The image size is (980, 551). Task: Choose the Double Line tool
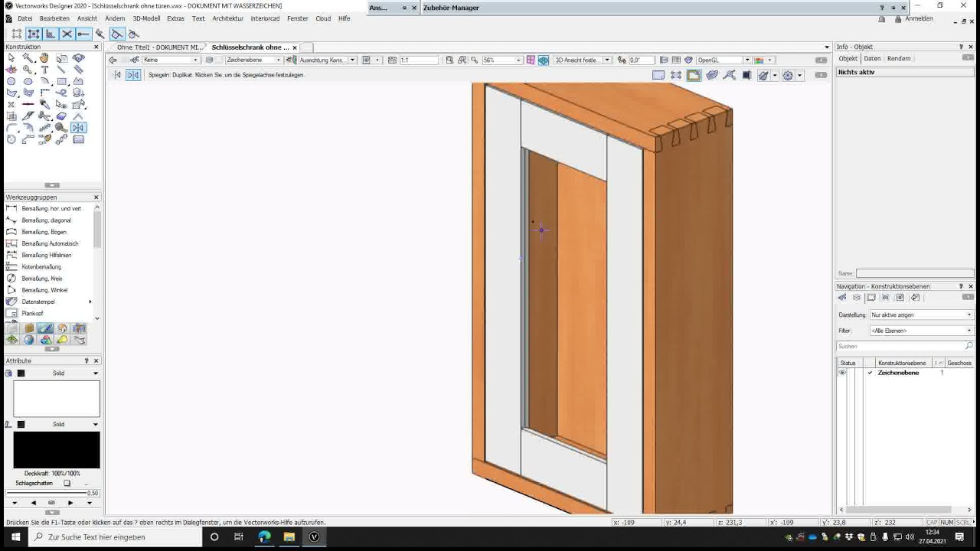78,69
